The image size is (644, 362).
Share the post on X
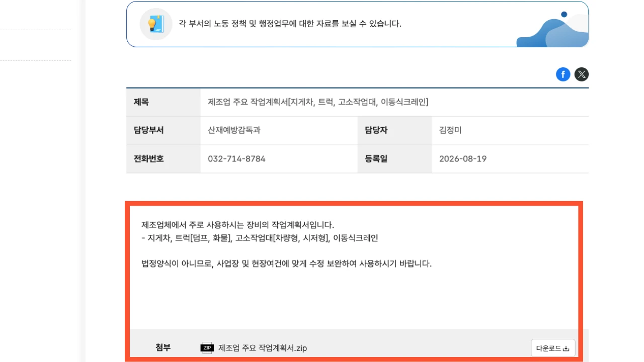click(582, 74)
